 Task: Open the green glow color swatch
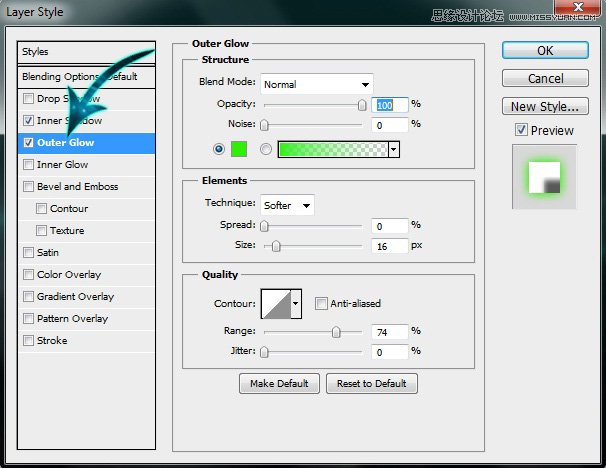[x=239, y=149]
